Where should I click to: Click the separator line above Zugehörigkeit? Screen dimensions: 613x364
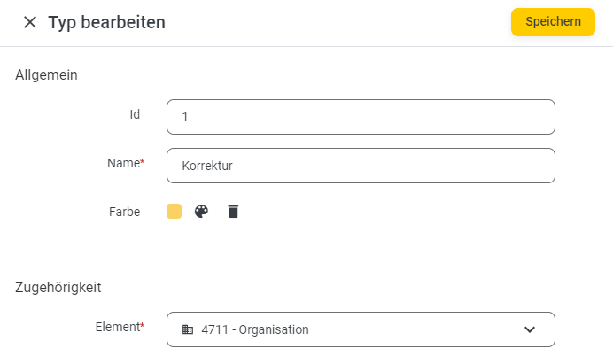click(x=306, y=259)
